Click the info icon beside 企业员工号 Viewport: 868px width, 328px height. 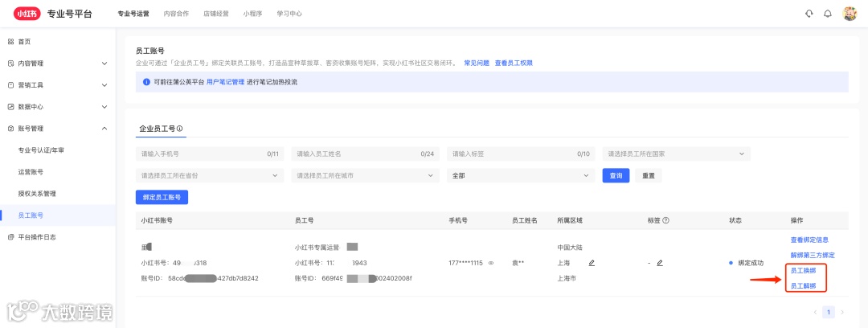click(x=180, y=129)
